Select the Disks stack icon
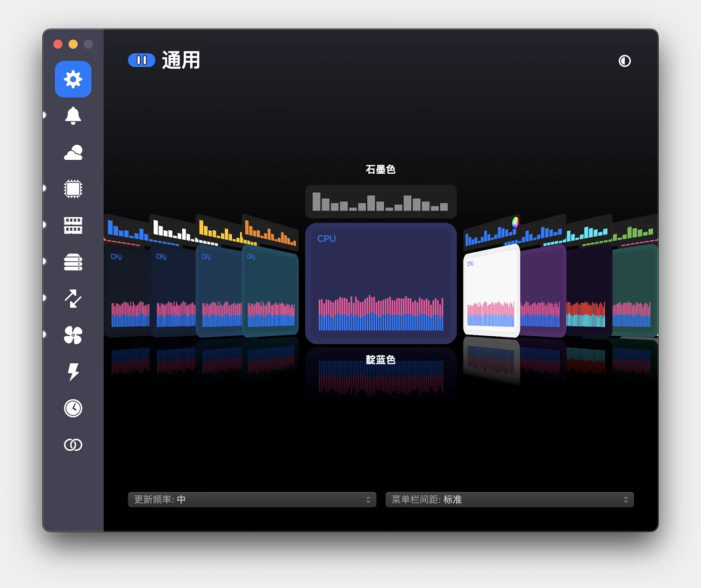The height and width of the screenshot is (588, 701). [73, 262]
